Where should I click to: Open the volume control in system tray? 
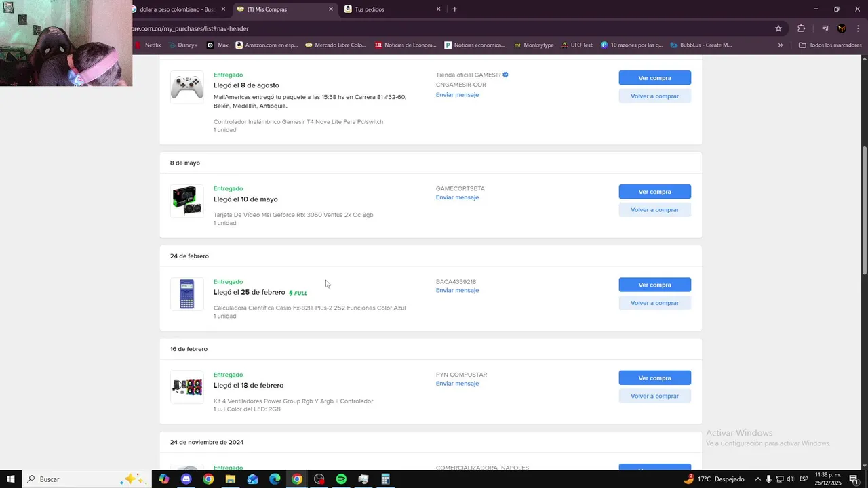click(790, 479)
